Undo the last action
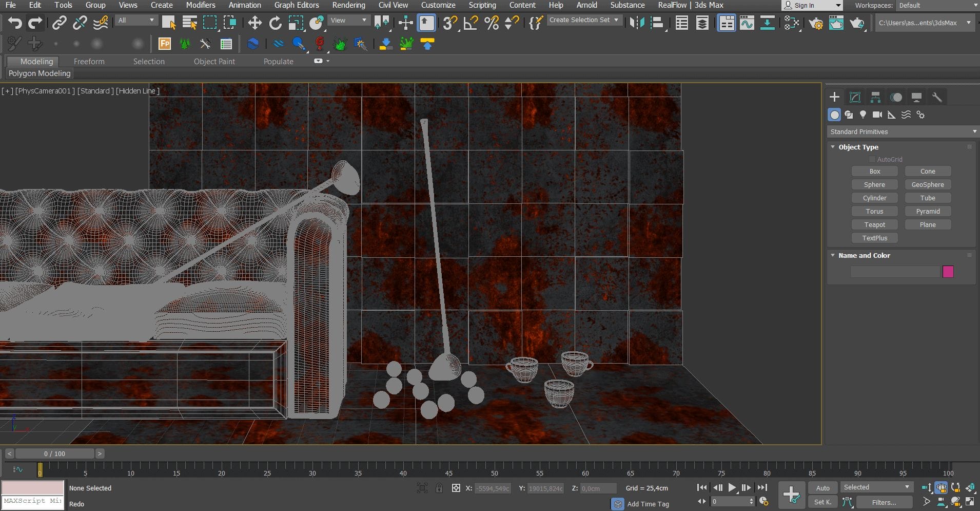 [14, 23]
